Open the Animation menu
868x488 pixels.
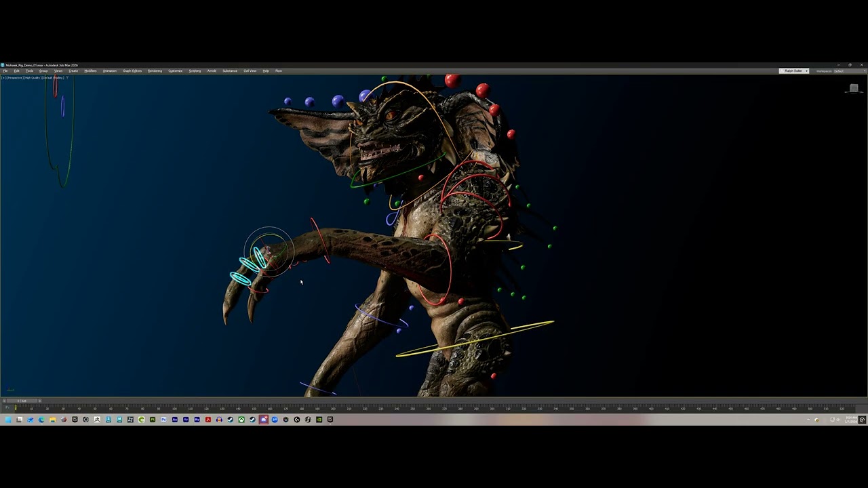coord(109,70)
